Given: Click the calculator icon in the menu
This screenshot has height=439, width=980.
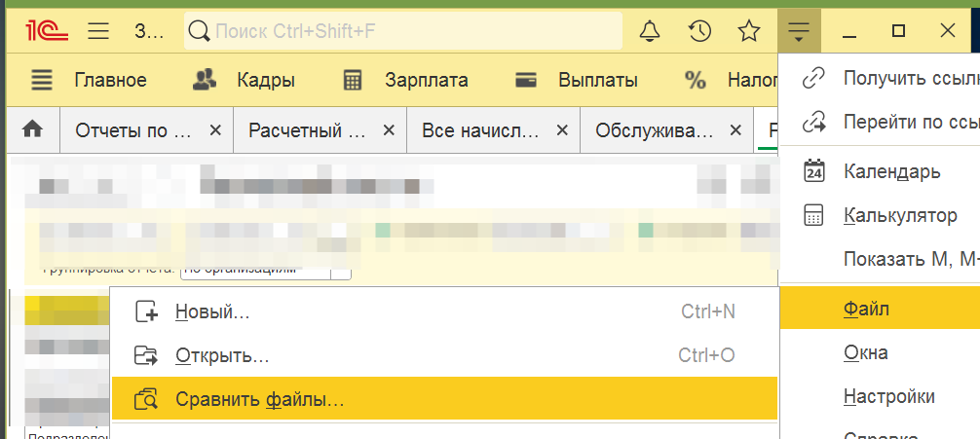Looking at the screenshot, I should [x=813, y=215].
